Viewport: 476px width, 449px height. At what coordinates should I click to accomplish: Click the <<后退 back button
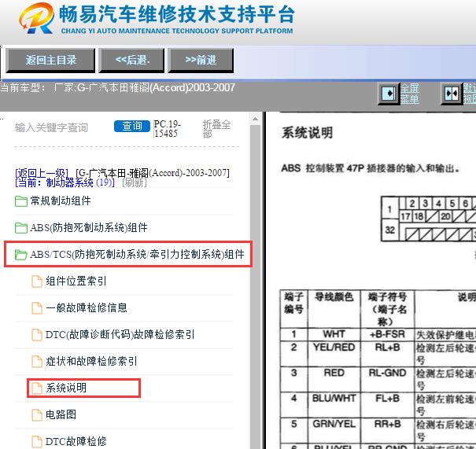(131, 60)
